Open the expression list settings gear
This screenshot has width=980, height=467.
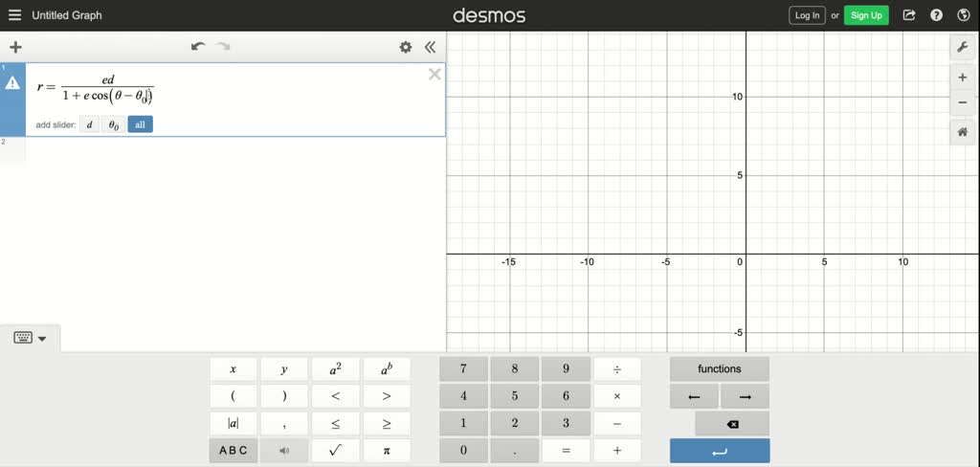pos(406,47)
